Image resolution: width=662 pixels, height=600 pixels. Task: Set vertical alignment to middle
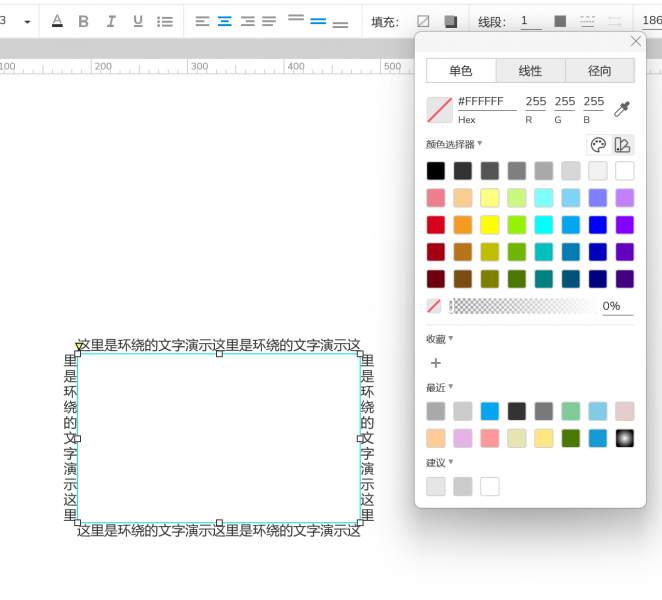point(318,21)
